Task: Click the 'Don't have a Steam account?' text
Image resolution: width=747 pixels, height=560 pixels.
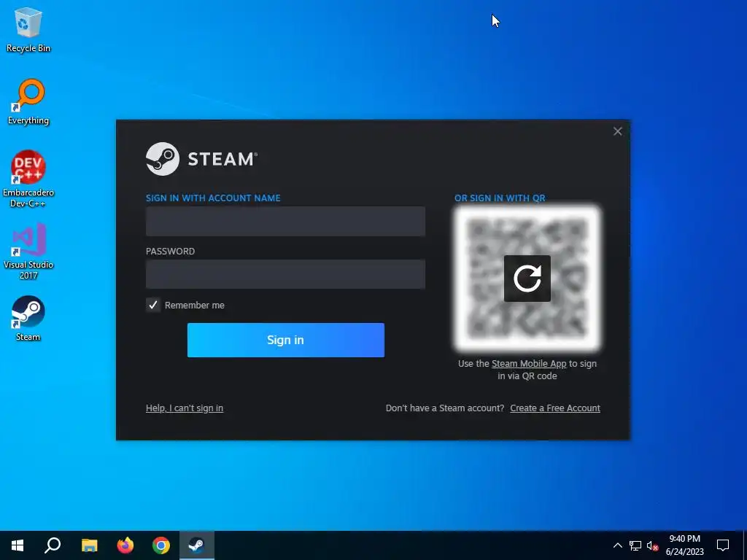Action: (445, 408)
